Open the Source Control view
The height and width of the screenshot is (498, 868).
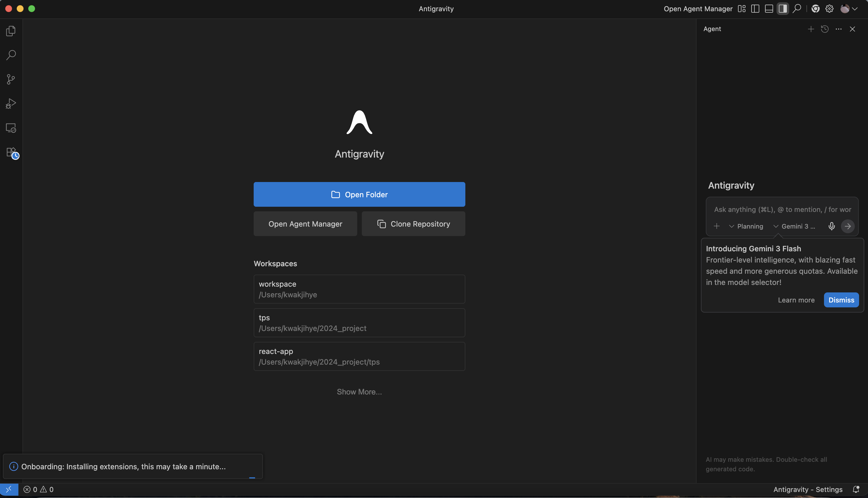pyautogui.click(x=11, y=79)
